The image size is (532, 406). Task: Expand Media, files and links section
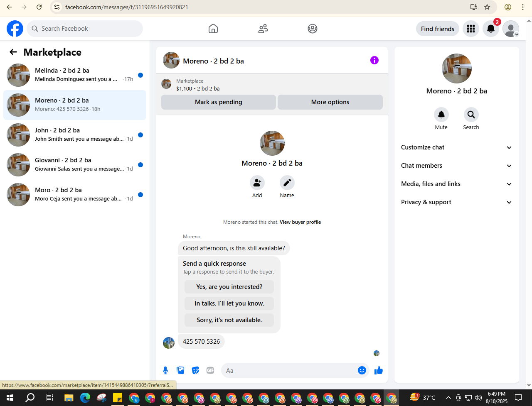(457, 184)
